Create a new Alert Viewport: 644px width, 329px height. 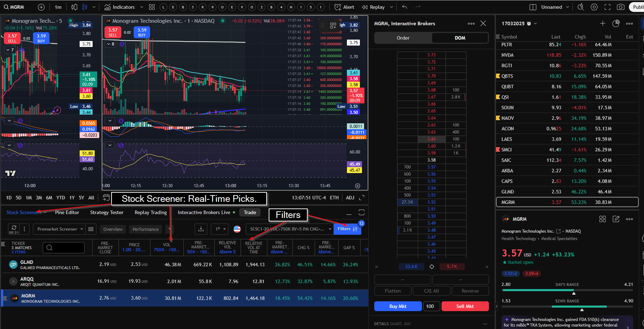pyautogui.click(x=344, y=7)
